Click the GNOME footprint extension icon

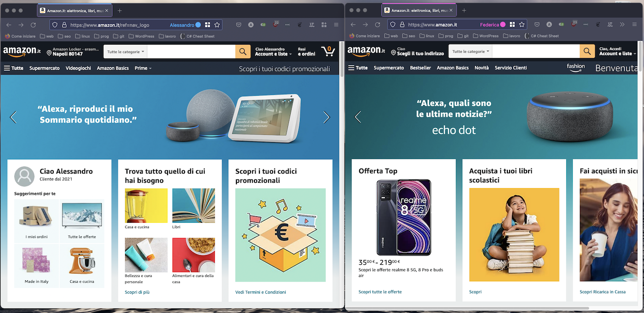(300, 25)
